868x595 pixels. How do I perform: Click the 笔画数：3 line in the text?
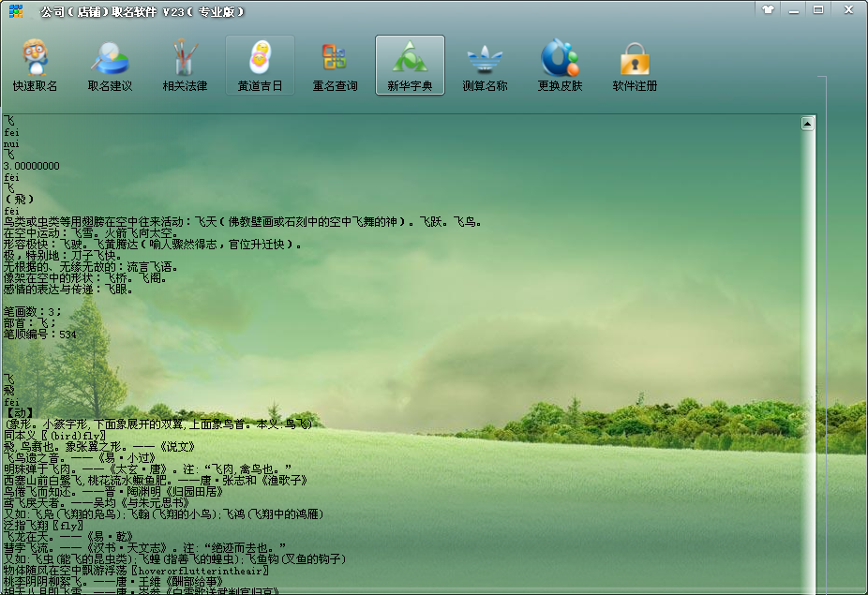pos(33,310)
